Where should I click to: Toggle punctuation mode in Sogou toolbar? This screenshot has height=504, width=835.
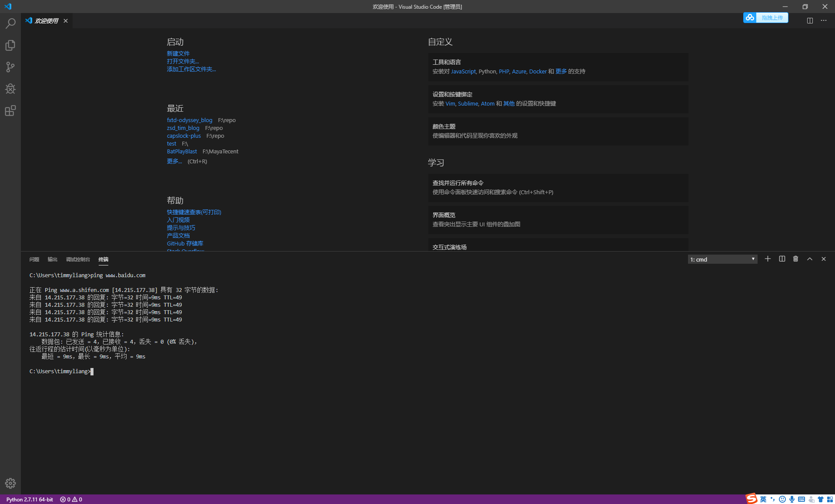pos(772,499)
